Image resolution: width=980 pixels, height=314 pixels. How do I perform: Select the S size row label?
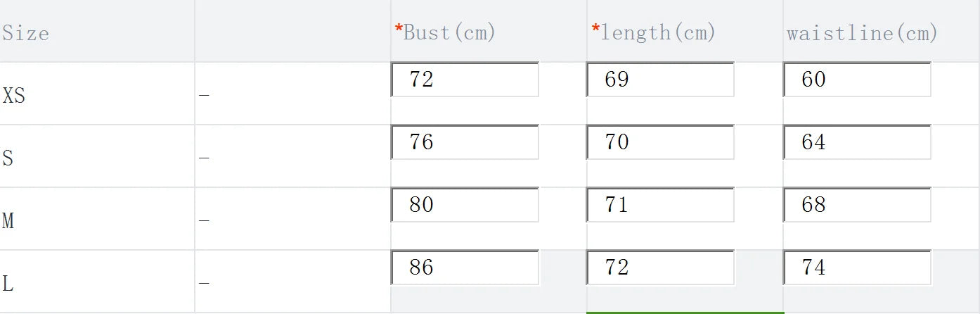(8, 158)
